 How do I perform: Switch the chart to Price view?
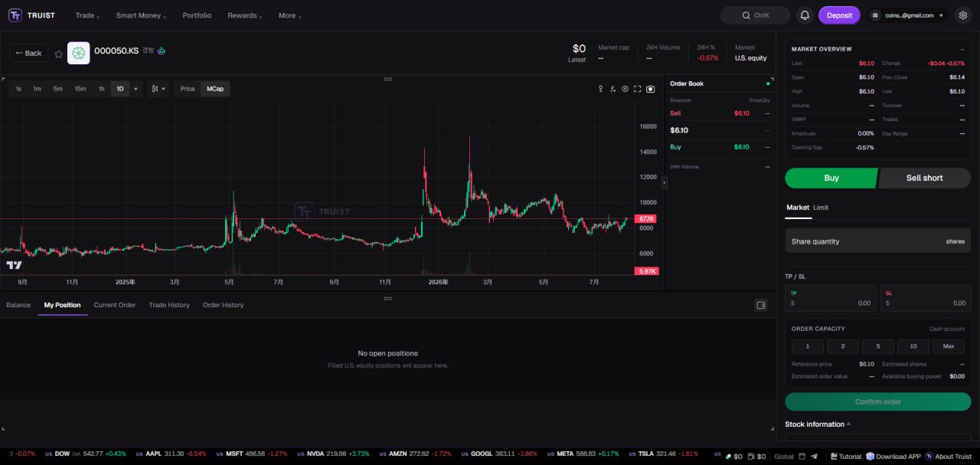click(188, 89)
